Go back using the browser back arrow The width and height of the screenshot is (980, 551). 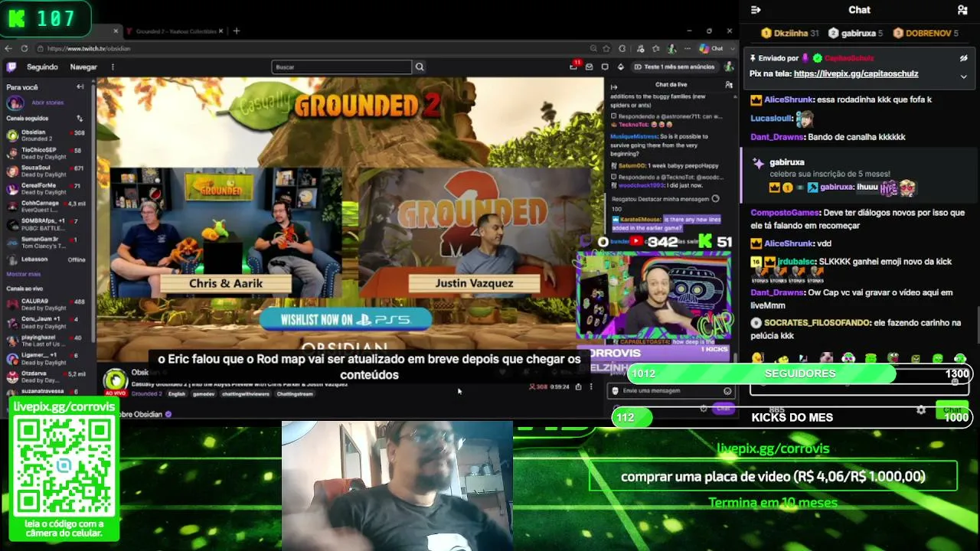[x=8, y=48]
